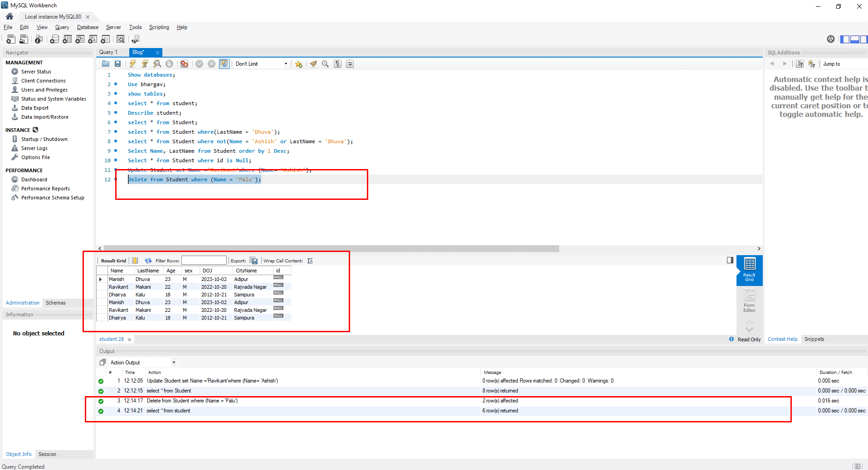Open Server Status under Management
The height and width of the screenshot is (470, 868).
36,72
